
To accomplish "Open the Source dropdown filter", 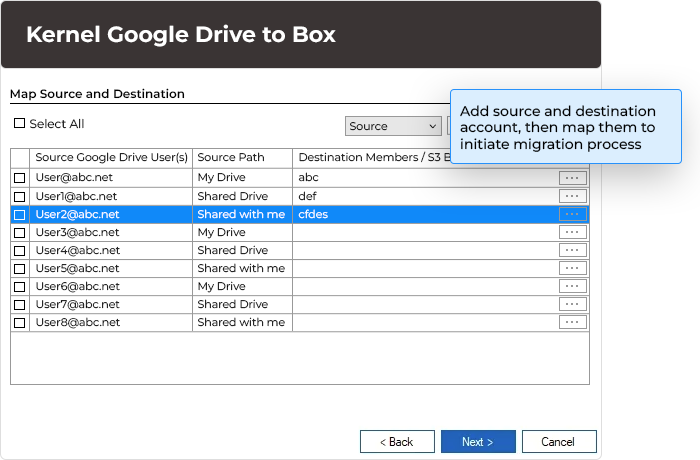I will 393,126.
